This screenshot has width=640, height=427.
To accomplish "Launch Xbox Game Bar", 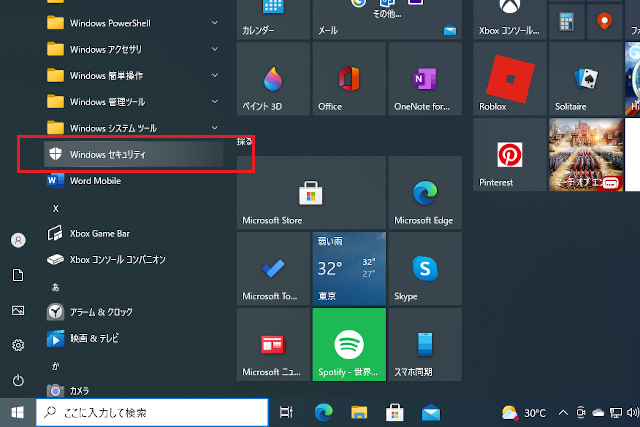I will pos(133,234).
